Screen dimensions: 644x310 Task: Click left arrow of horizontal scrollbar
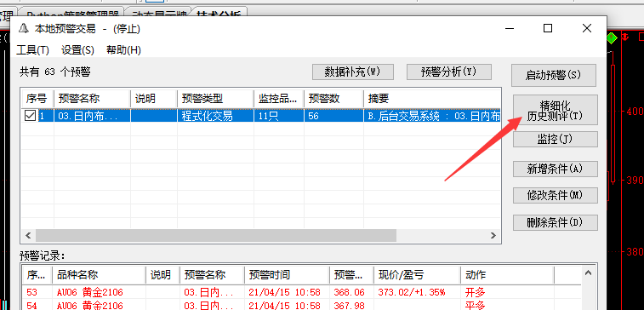[28, 236]
